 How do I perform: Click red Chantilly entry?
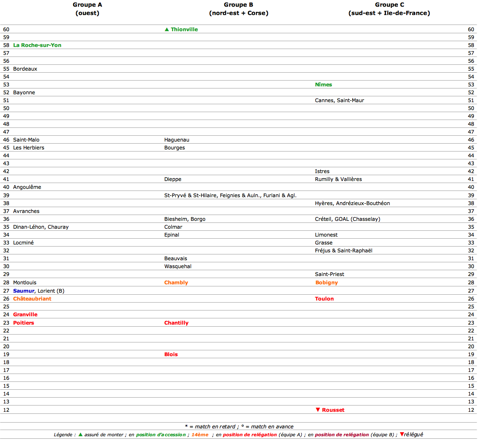click(x=176, y=323)
